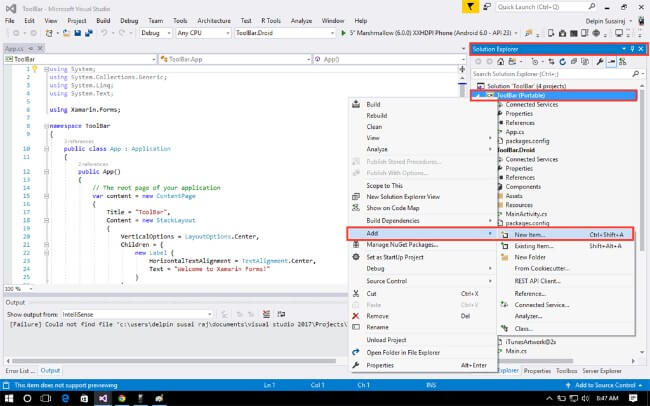Open the Architecture menu
The image size is (650, 406).
tap(214, 21)
